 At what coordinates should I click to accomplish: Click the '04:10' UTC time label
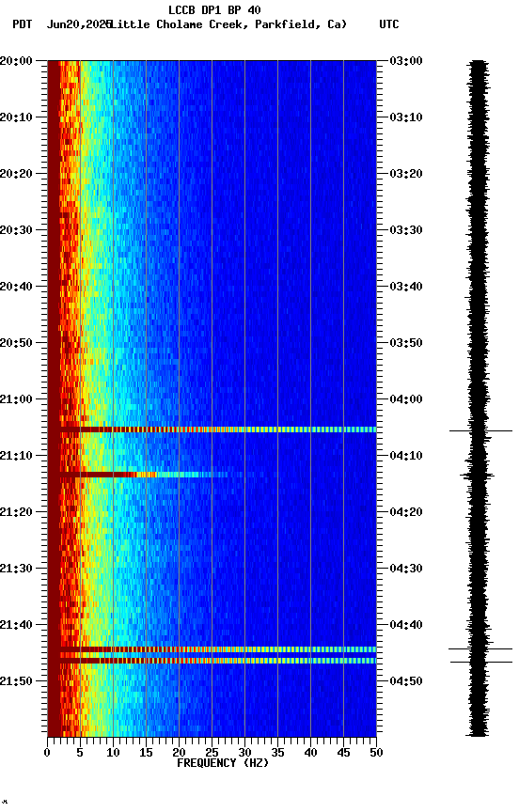[406, 456]
